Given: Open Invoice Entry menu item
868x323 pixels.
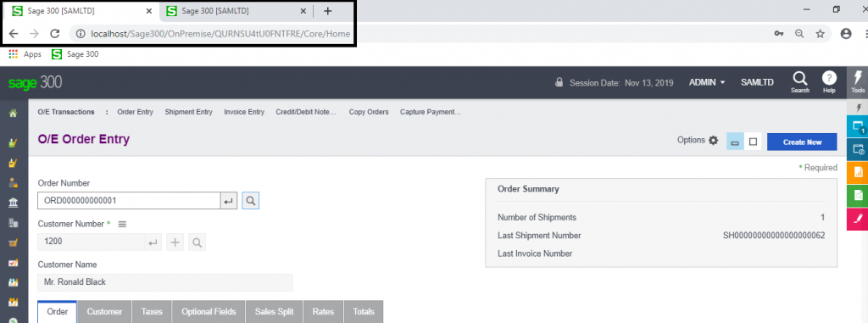Looking at the screenshot, I should (x=244, y=112).
